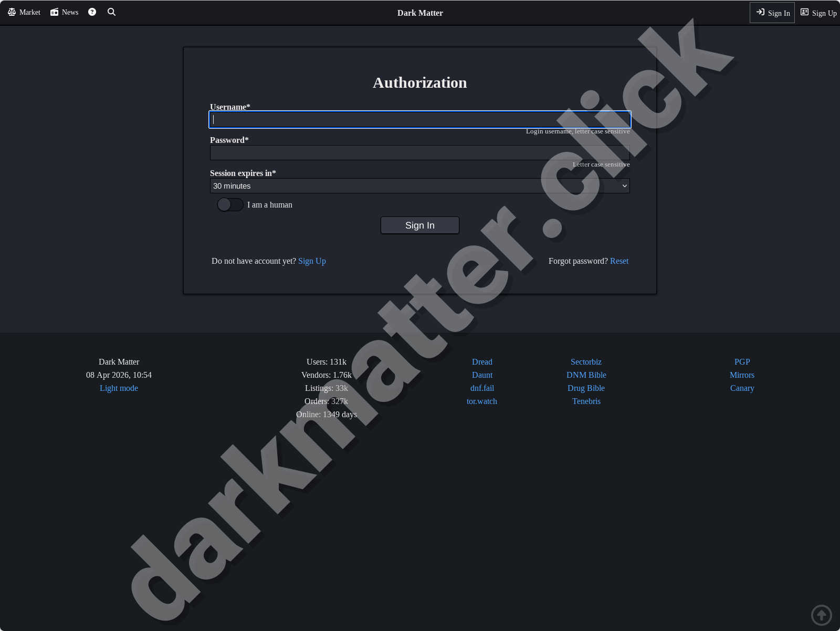
Task: Open the "Session expires in" dropdown
Action: 419,185
